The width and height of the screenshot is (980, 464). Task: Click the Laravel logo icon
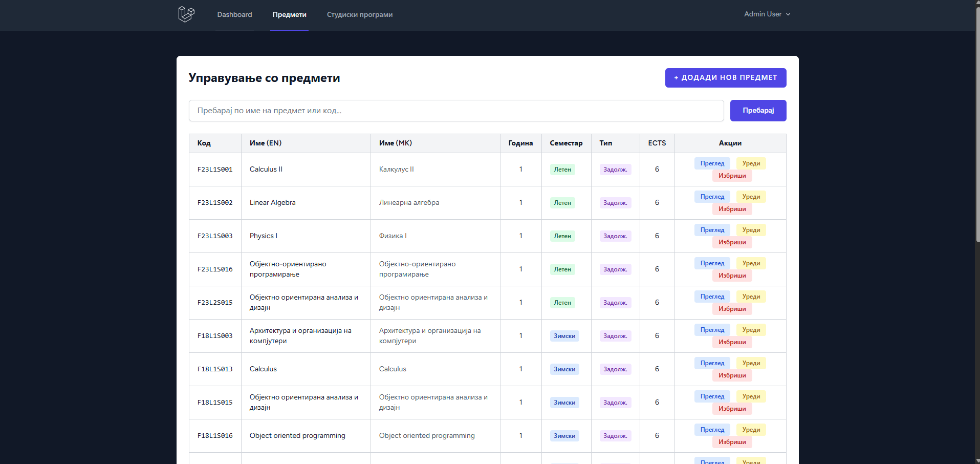click(x=186, y=14)
